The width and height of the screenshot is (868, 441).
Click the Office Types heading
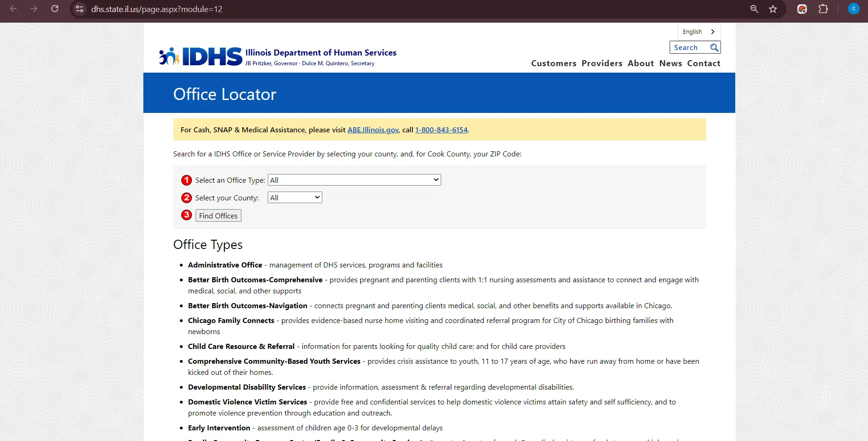click(x=208, y=244)
